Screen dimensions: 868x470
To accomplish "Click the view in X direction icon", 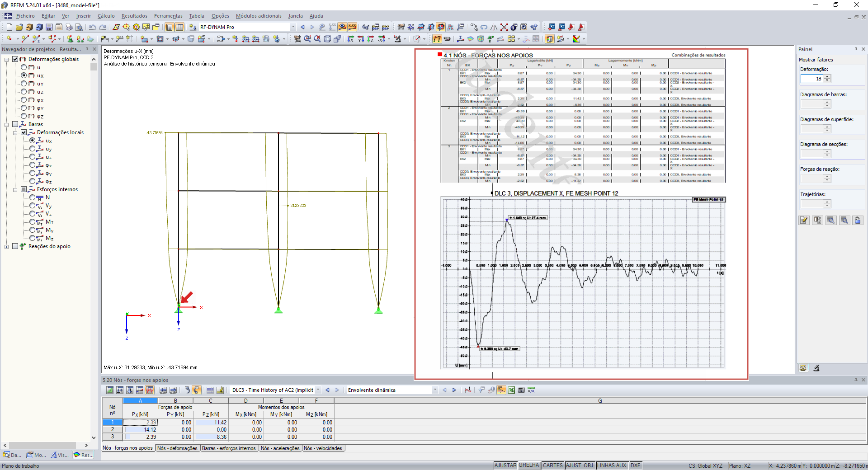I will point(351,39).
